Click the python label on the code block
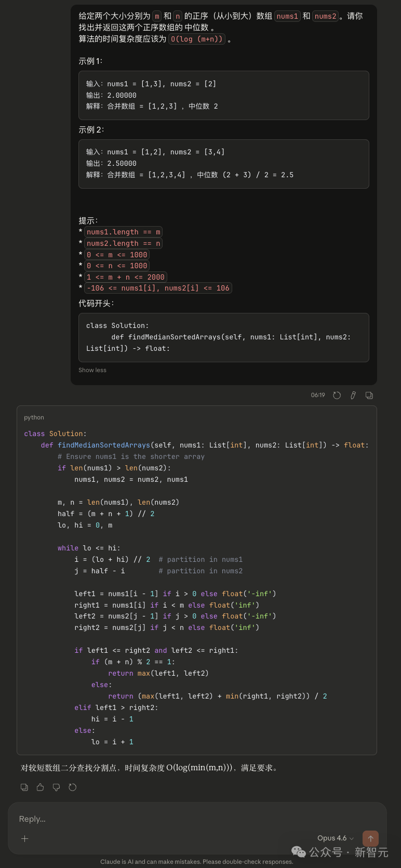This screenshot has width=401, height=868. (x=34, y=417)
